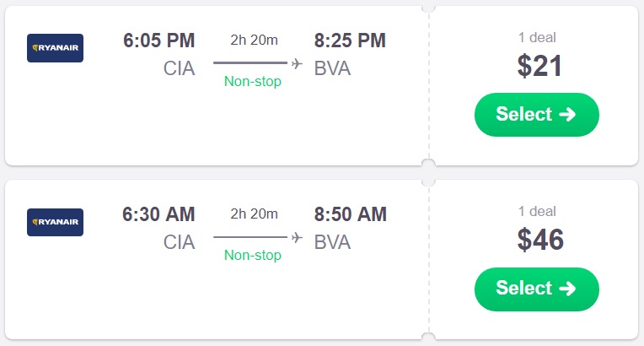
Task: Click the CIA airport code under 6:30 AM
Action: 179,243
